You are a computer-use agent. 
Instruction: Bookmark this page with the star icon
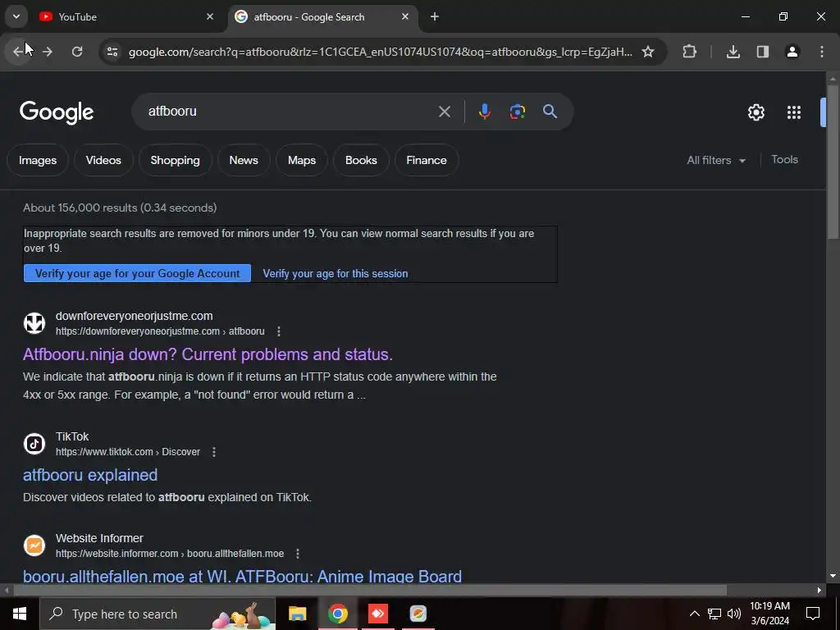point(648,52)
